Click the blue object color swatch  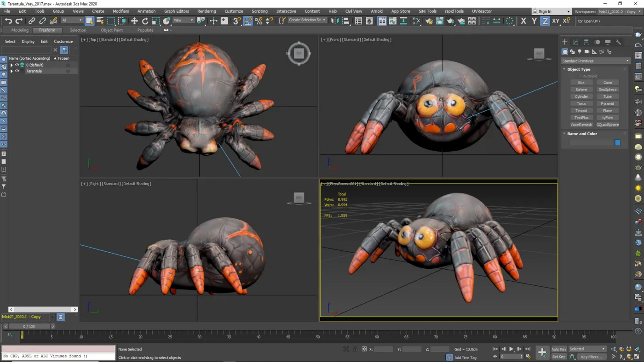[617, 142]
